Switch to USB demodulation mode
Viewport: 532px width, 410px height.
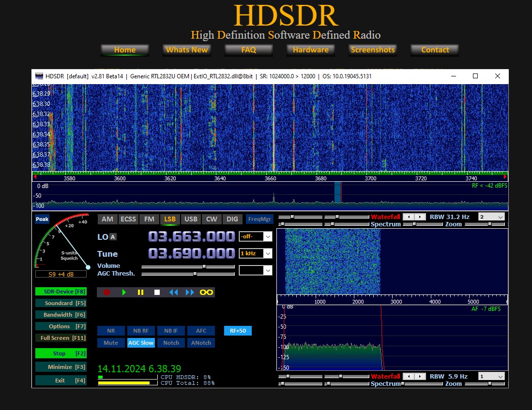191,219
